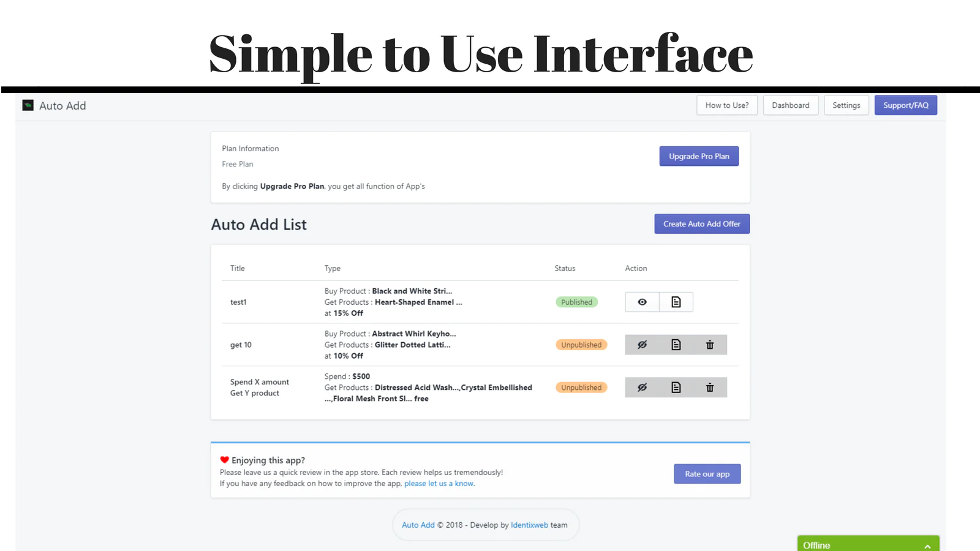Open document icon for get 10 offer

click(x=676, y=345)
